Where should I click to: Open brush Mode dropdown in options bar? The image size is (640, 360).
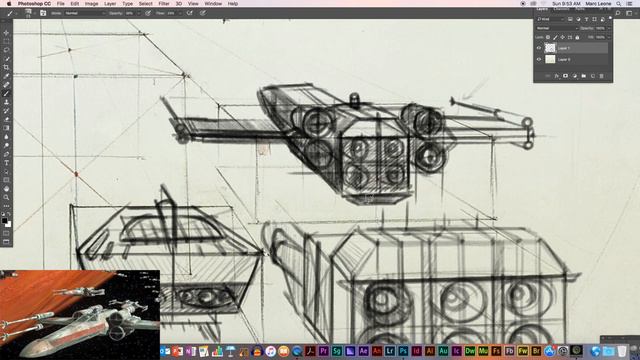click(85, 13)
